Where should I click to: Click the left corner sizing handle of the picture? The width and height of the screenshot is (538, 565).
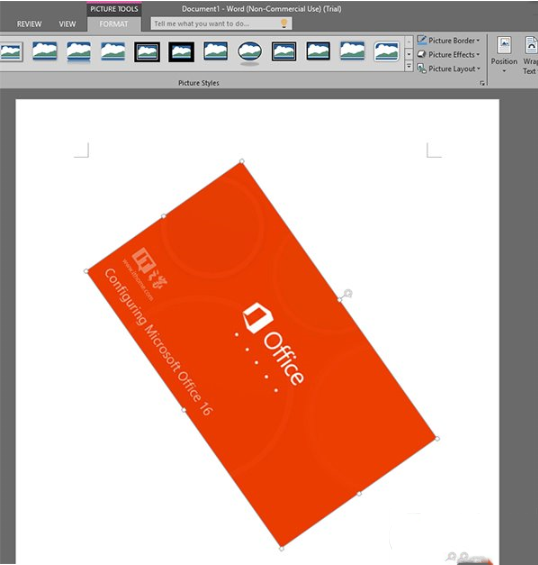[86, 271]
